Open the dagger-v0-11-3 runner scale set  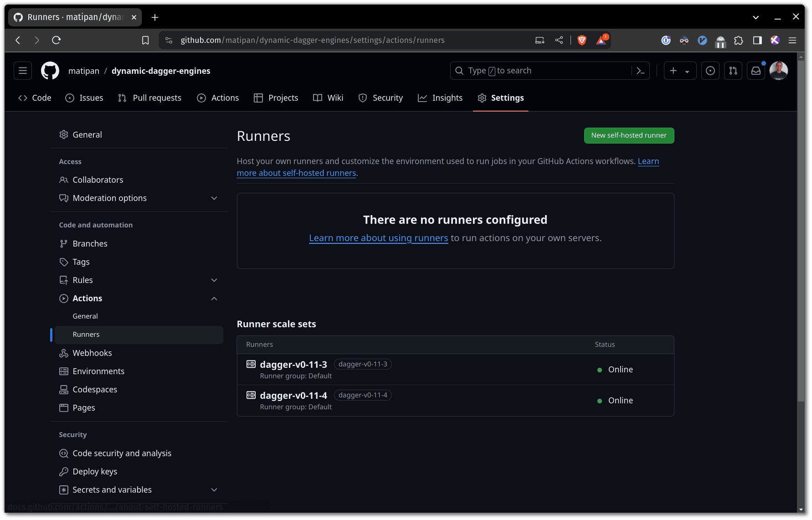click(x=293, y=365)
